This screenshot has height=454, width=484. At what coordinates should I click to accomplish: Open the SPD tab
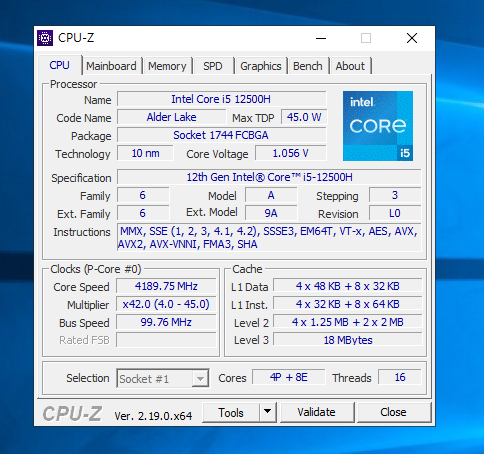point(213,66)
